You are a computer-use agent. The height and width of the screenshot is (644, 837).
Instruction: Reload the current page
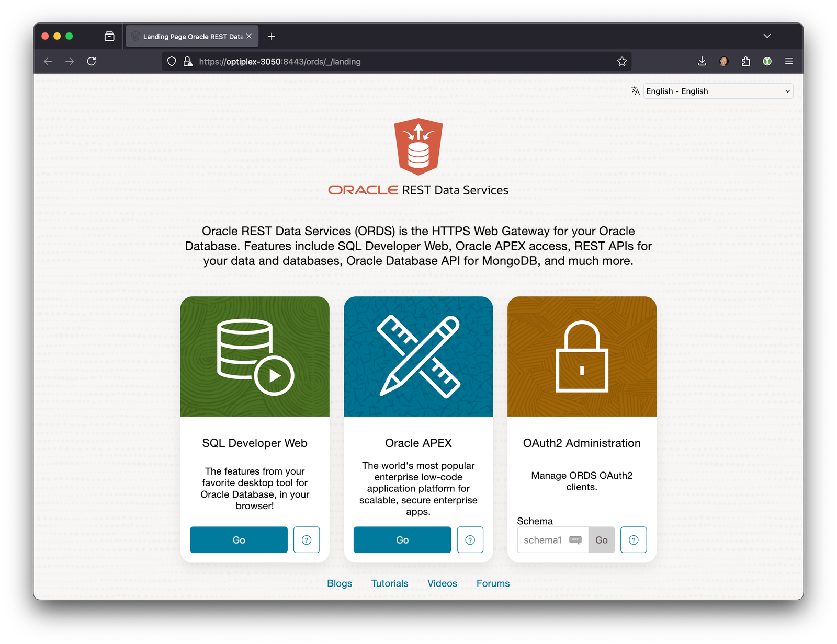pyautogui.click(x=92, y=61)
